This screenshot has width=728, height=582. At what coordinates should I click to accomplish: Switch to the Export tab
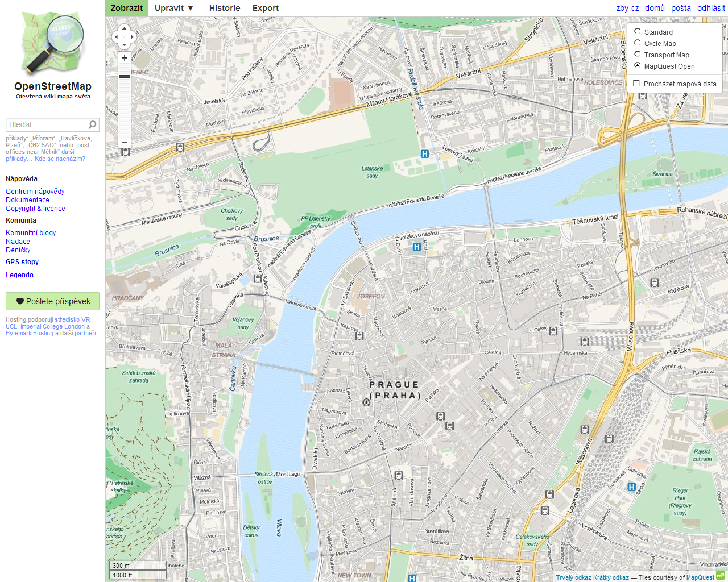265,8
